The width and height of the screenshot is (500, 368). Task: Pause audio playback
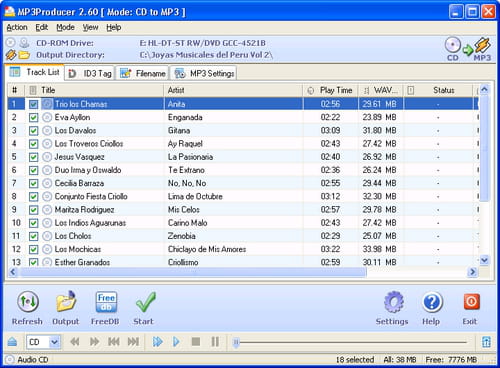(x=215, y=342)
